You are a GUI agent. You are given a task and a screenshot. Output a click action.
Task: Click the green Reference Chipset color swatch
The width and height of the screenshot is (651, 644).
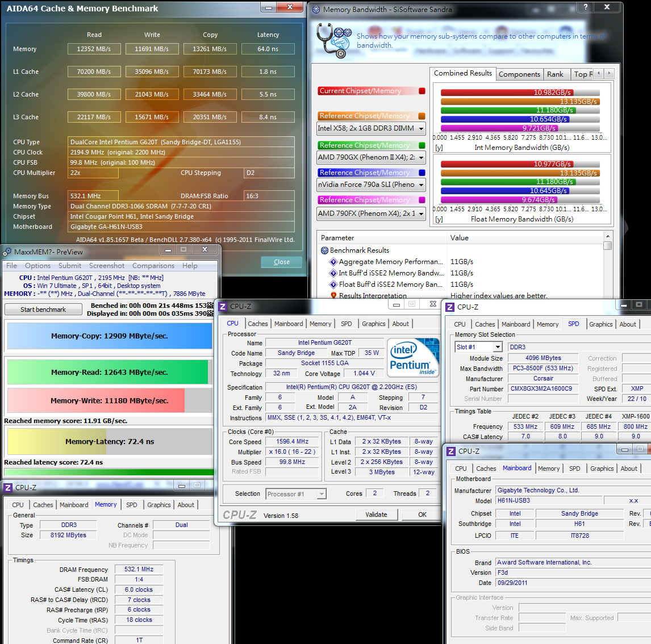pos(422,145)
